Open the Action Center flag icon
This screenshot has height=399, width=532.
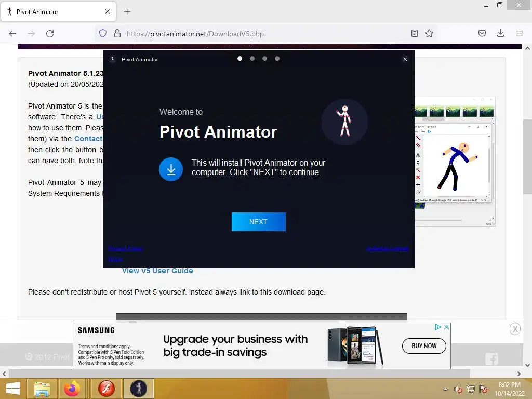click(x=483, y=389)
